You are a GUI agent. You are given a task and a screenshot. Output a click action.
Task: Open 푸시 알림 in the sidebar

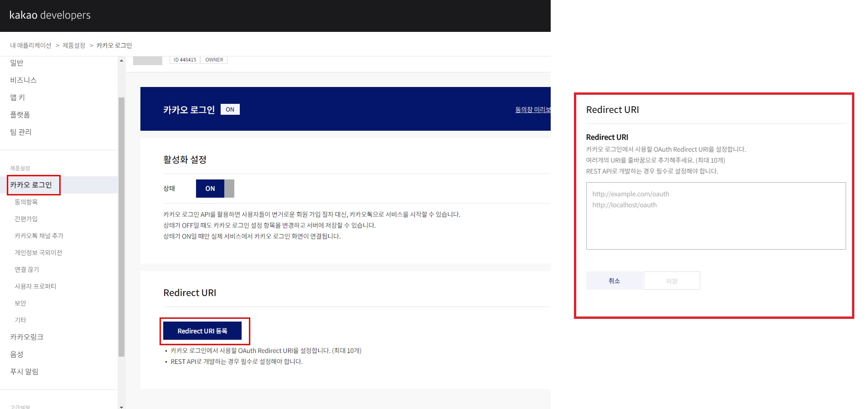24,372
